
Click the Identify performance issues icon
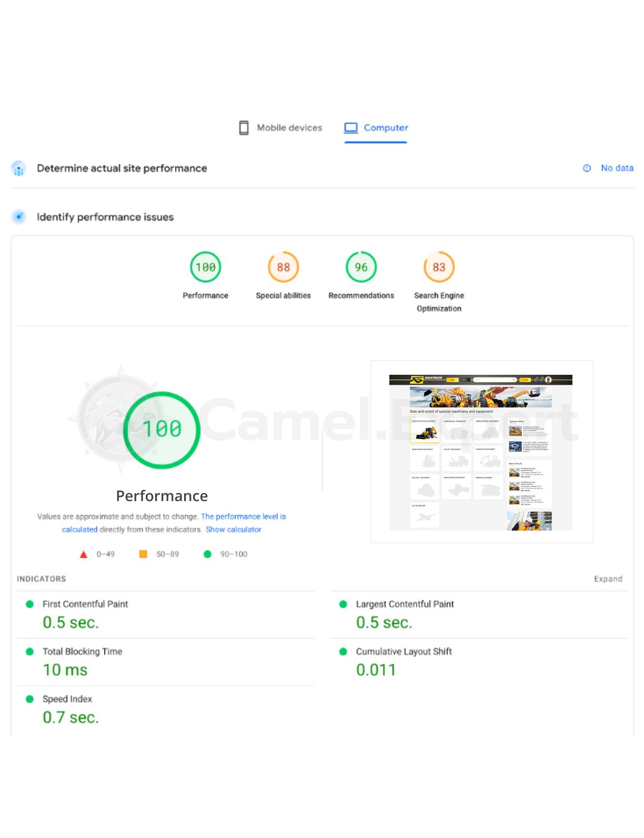click(19, 217)
